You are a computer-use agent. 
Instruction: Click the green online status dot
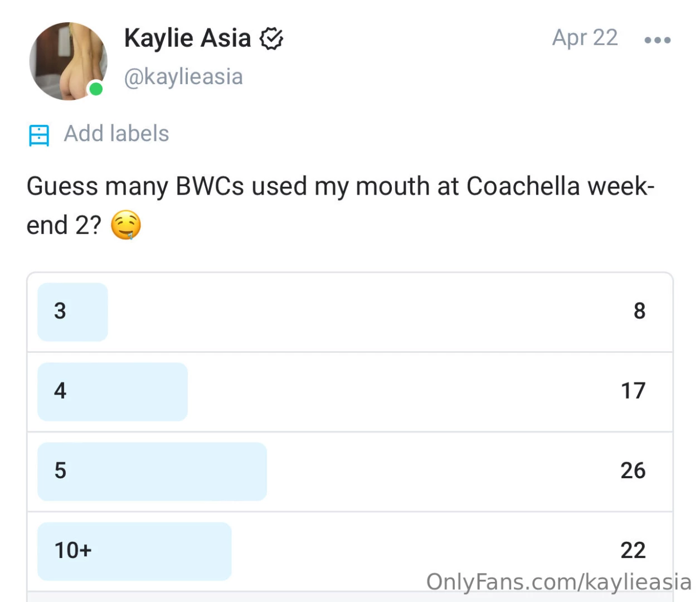(96, 89)
